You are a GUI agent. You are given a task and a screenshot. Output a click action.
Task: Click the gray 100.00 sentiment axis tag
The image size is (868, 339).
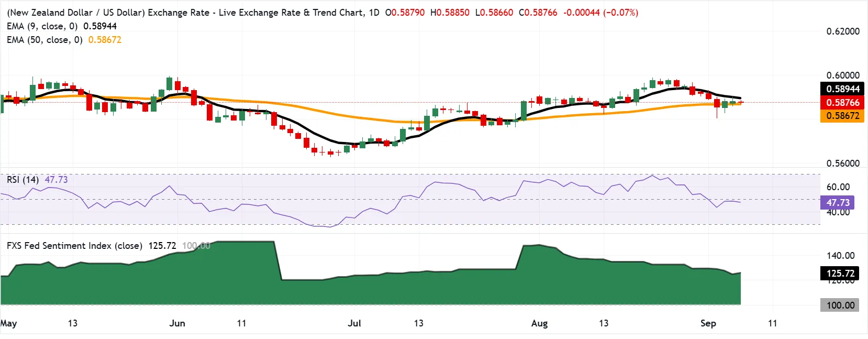[x=840, y=305]
